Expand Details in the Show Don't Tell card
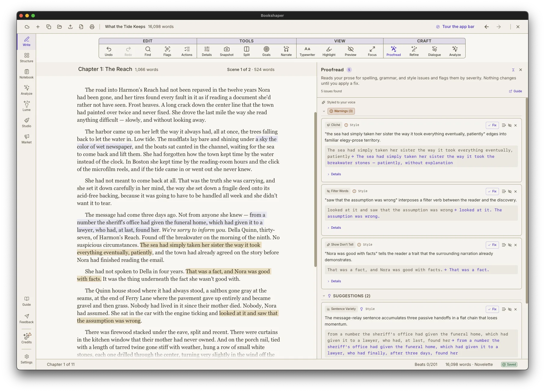 click(x=334, y=281)
